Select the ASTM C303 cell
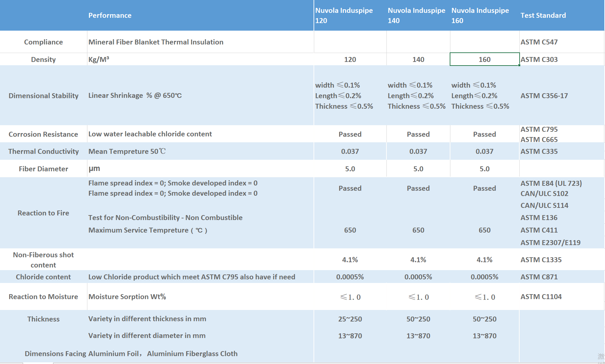Image resolution: width=605 pixels, height=364 pixels. click(539, 59)
